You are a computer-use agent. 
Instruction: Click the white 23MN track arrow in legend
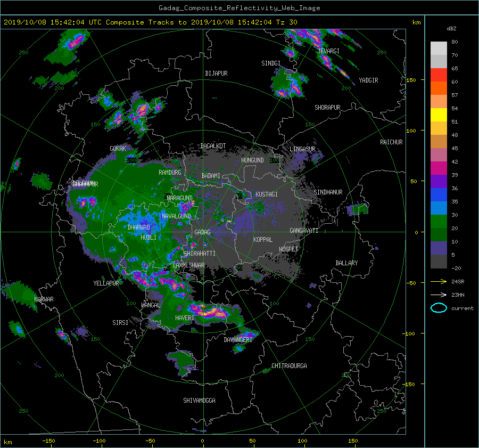point(439,295)
